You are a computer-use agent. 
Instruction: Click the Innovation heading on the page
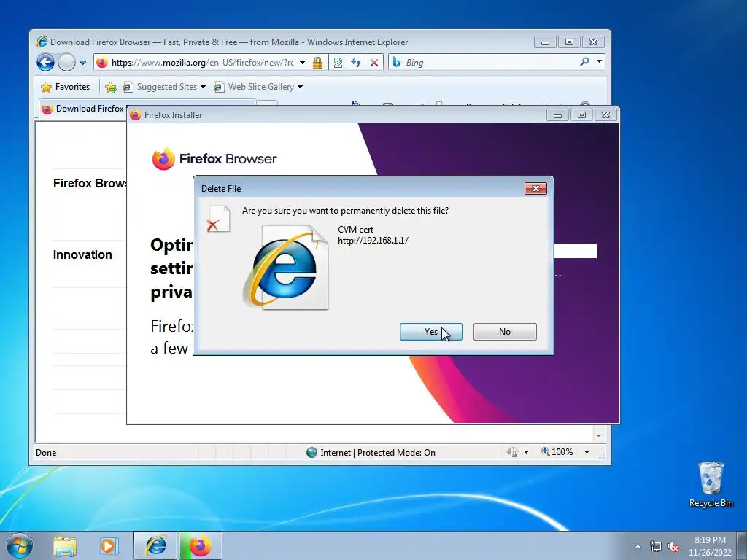[82, 254]
